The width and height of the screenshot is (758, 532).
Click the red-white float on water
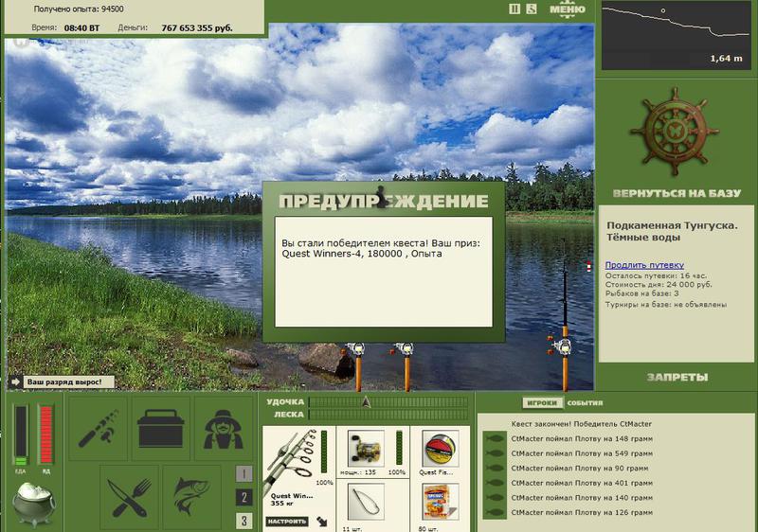[588, 267]
